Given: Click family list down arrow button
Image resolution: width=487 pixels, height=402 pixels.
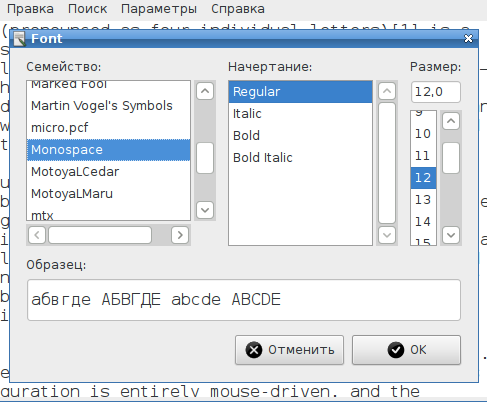Looking at the screenshot, I should click(205, 210).
